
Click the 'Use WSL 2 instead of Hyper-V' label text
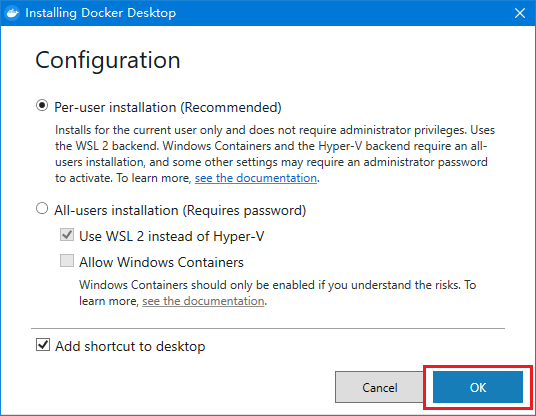tap(172, 237)
